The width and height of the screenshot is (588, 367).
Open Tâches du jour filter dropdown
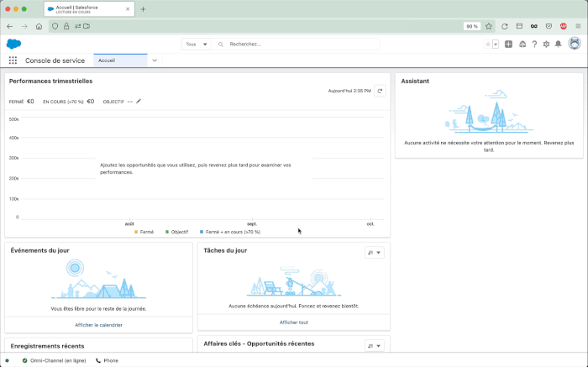[x=375, y=252]
